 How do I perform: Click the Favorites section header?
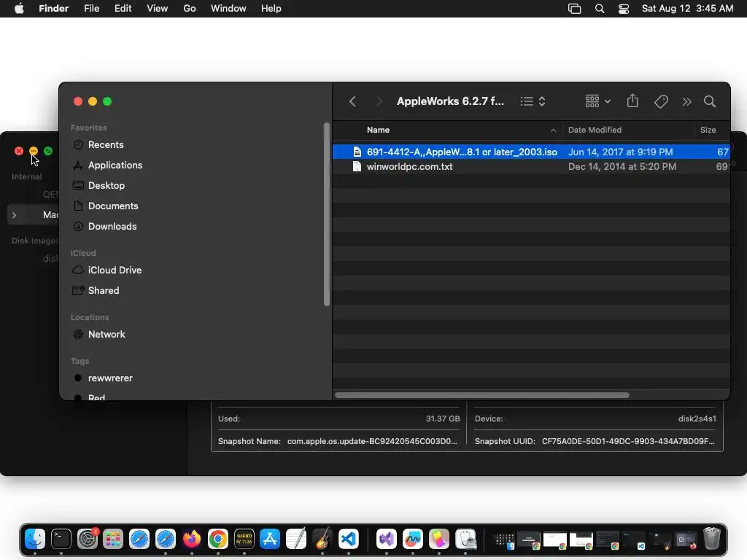tap(88, 128)
